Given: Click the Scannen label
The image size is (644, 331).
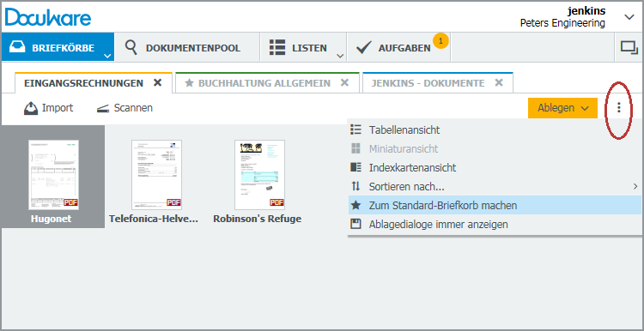Looking at the screenshot, I should (133, 108).
